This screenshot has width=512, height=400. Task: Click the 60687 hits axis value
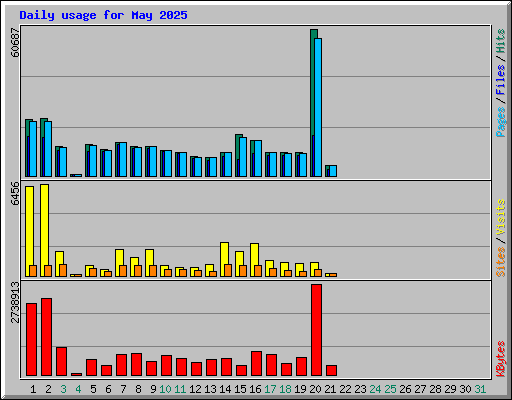15,42
